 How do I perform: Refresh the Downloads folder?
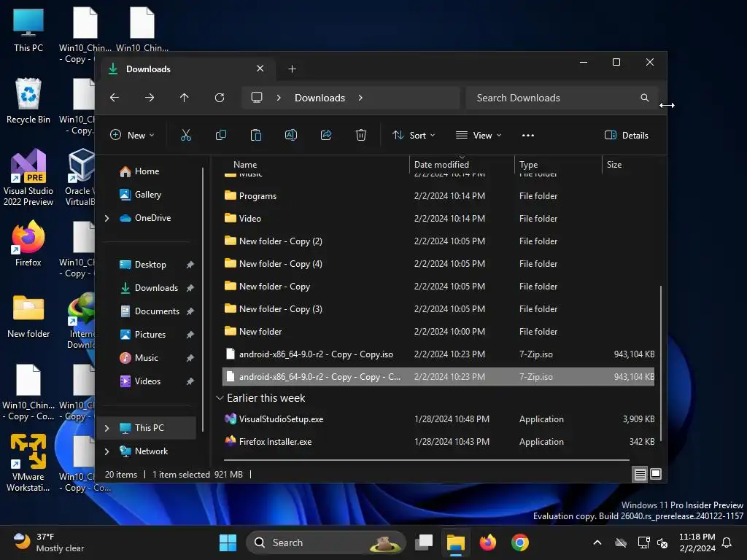click(220, 98)
